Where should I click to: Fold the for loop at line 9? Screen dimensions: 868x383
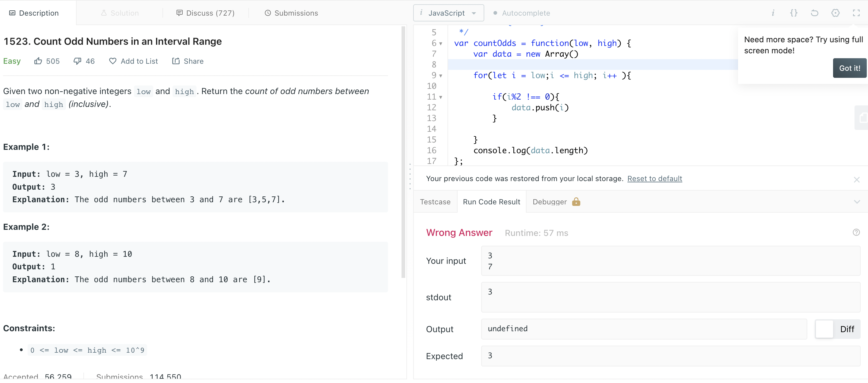click(x=441, y=75)
